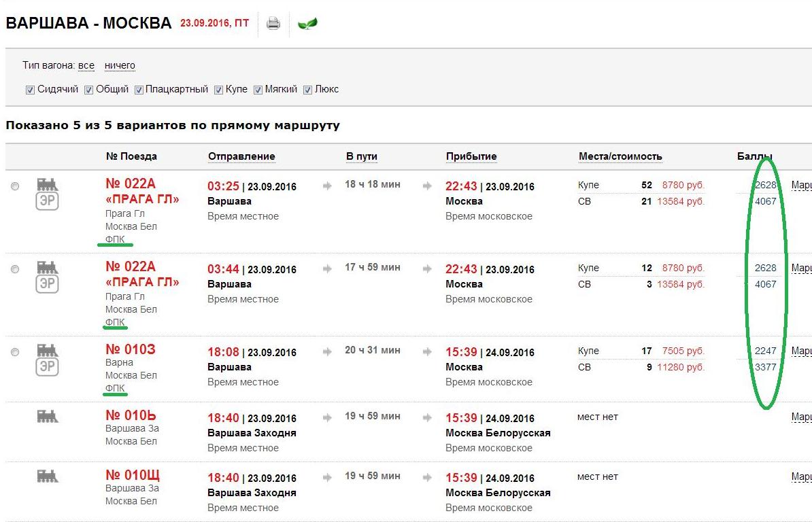This screenshot has width=812, height=522.
Task: Click the printer icon near the date
Action: (273, 24)
